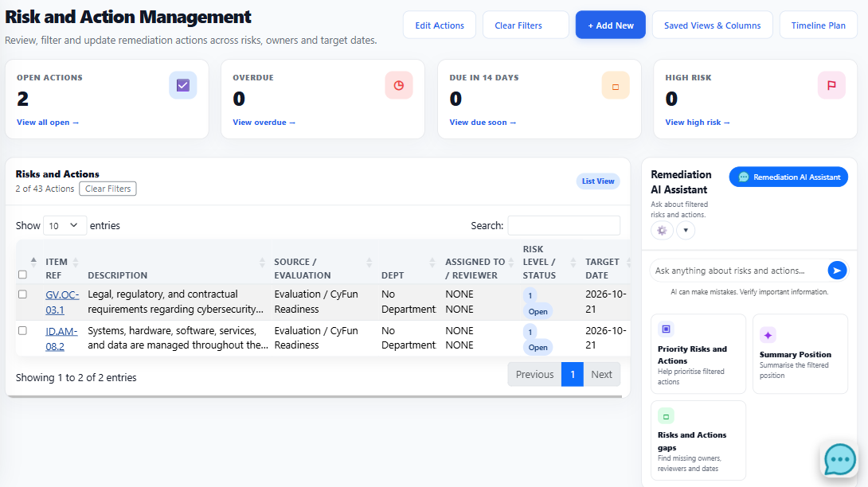Image resolution: width=868 pixels, height=487 pixels.
Task: Click the Due in 14 Days calendar icon
Action: point(615,86)
